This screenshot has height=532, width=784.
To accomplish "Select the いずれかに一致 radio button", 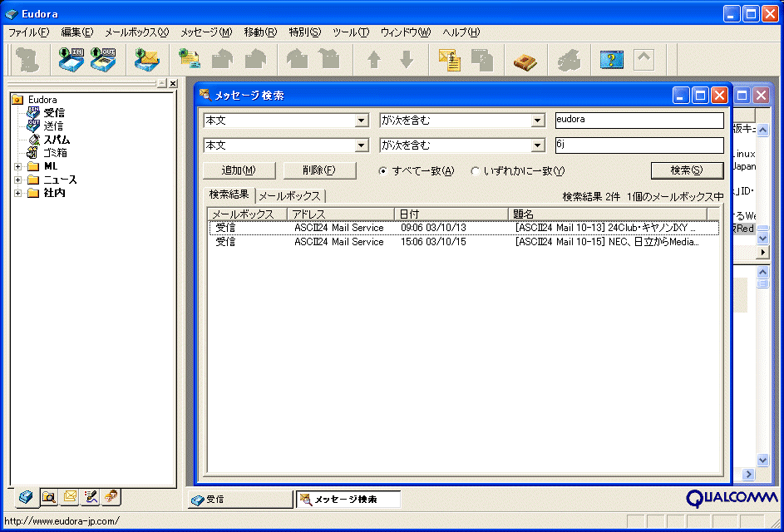I will pos(475,171).
